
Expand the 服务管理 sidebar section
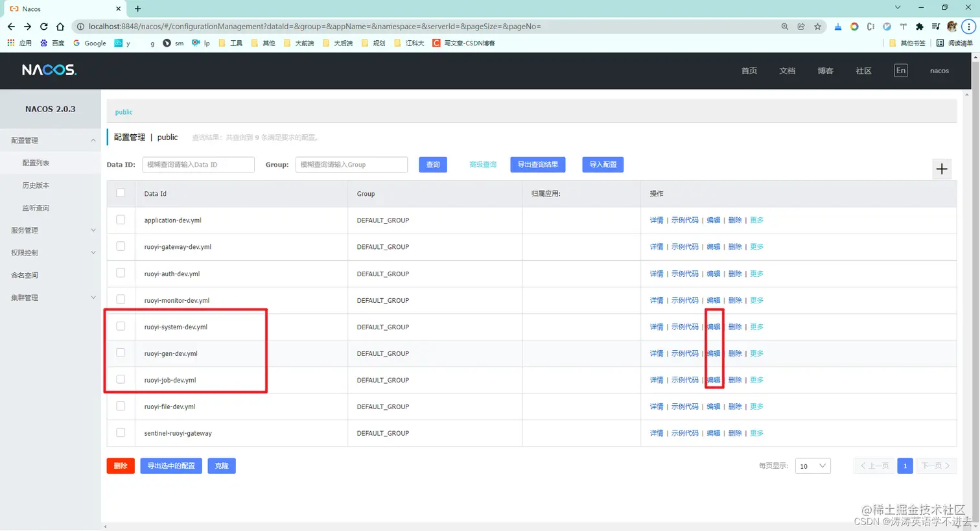pos(51,230)
